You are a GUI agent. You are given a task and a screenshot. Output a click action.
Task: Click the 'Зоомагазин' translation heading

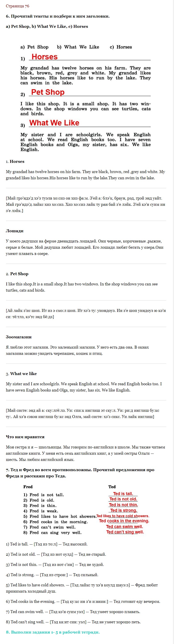(19, 337)
